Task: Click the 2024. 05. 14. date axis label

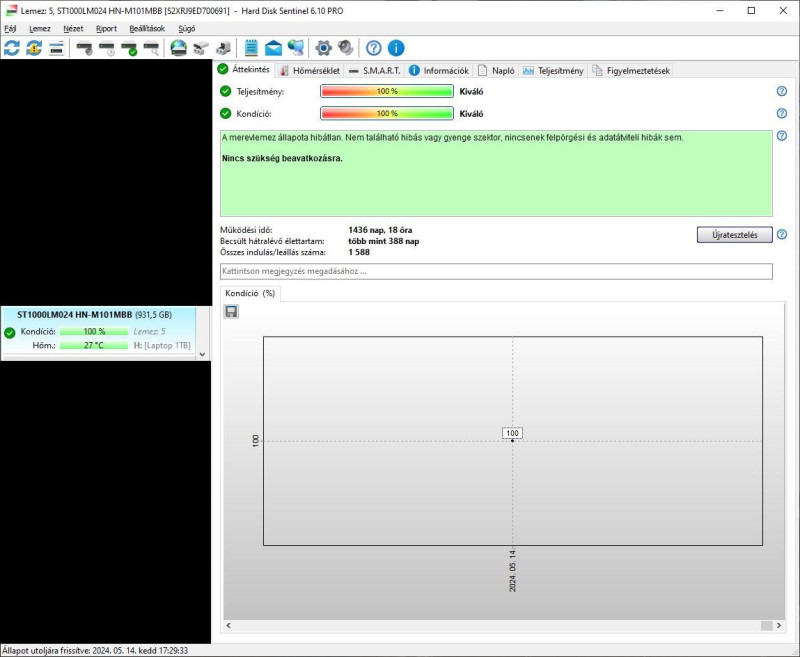Action: (513, 571)
